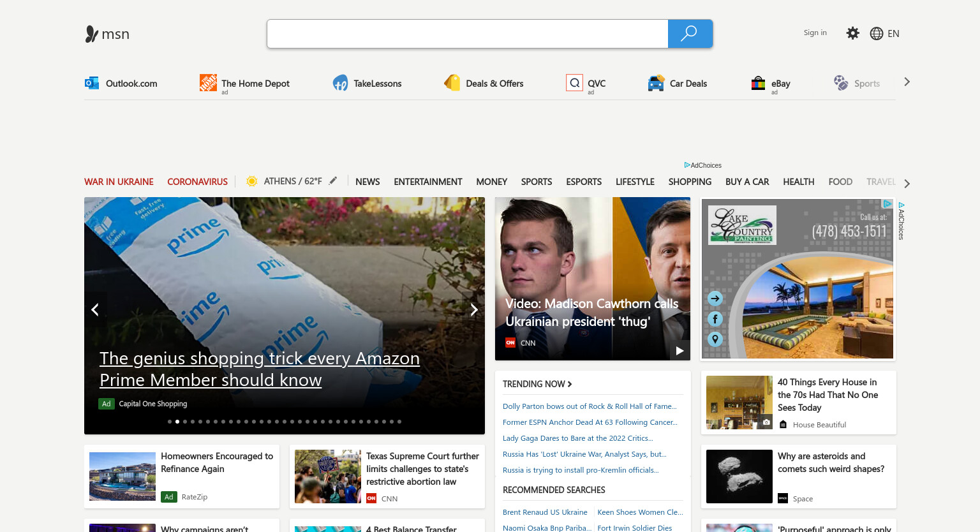Click Sign in link
The image size is (980, 532).
pyautogui.click(x=815, y=33)
